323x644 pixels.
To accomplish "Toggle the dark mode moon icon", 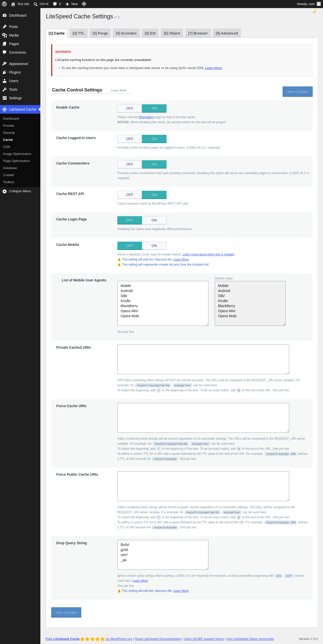I will coord(314,11).
